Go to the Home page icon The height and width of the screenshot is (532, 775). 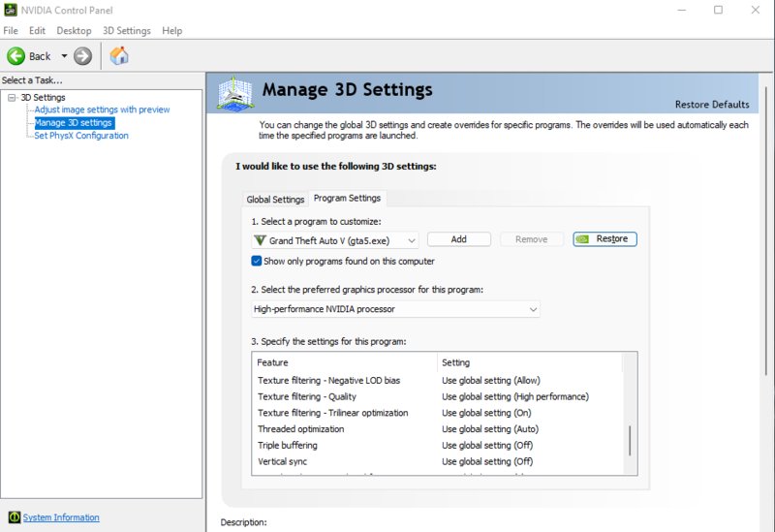119,56
